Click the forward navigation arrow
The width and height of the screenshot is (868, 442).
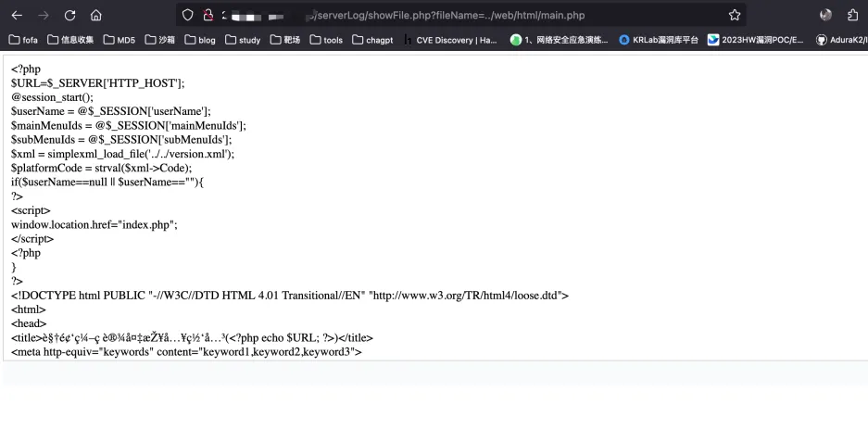pos(44,16)
